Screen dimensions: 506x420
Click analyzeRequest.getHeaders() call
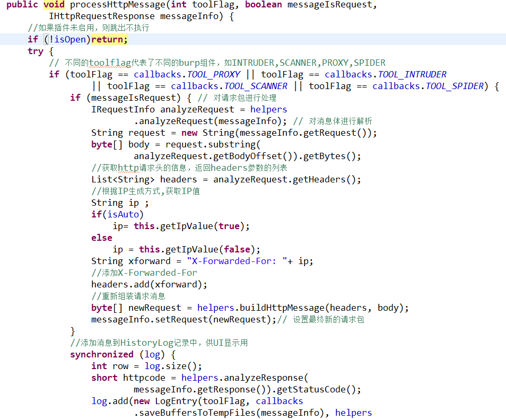[x=284, y=179]
